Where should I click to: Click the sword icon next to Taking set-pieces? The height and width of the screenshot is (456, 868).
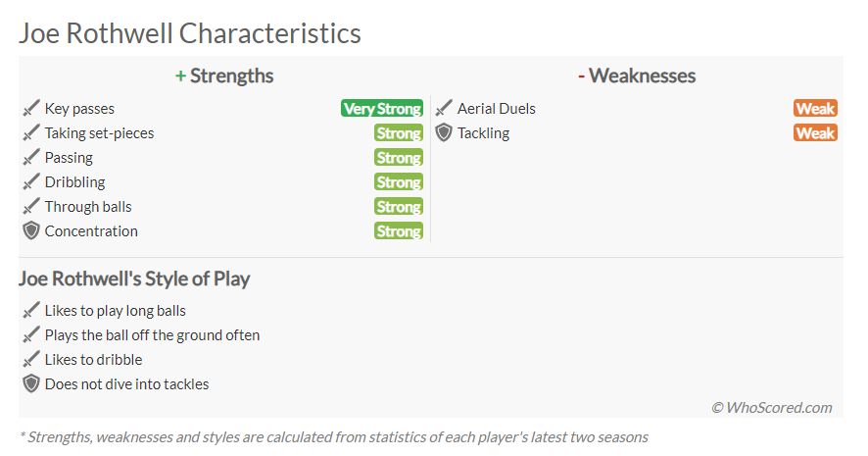pyautogui.click(x=31, y=132)
